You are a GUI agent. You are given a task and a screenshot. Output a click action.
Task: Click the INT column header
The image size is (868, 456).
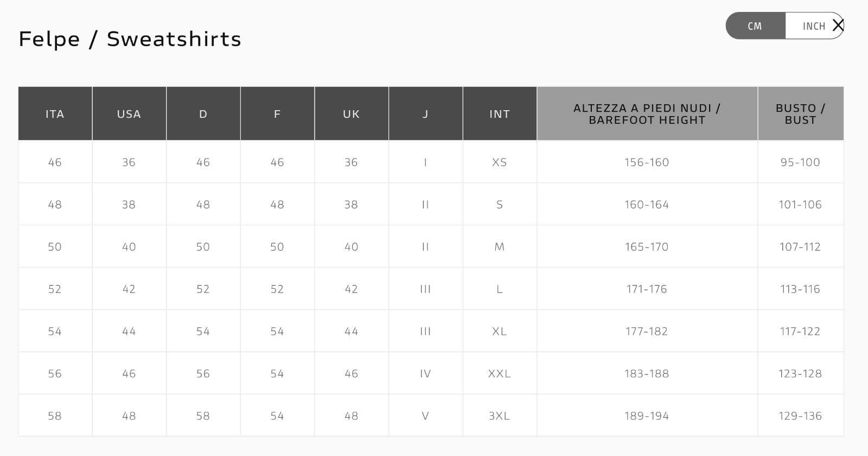(500, 114)
